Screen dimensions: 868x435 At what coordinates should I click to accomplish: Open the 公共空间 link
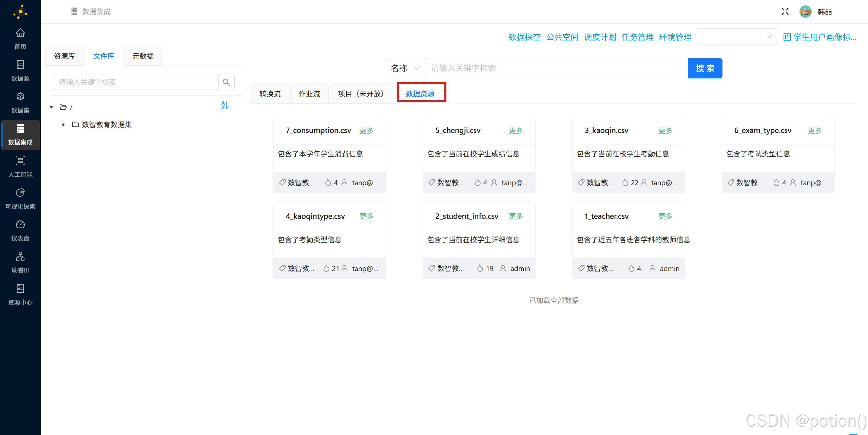562,37
